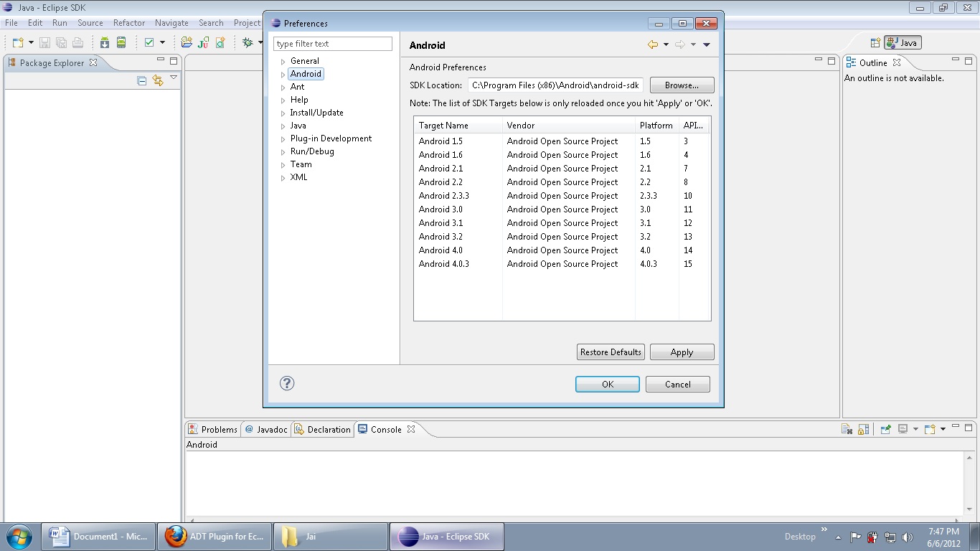Click Cancel in Preferences dialog
The width and height of the screenshot is (980, 551).
pyautogui.click(x=678, y=384)
